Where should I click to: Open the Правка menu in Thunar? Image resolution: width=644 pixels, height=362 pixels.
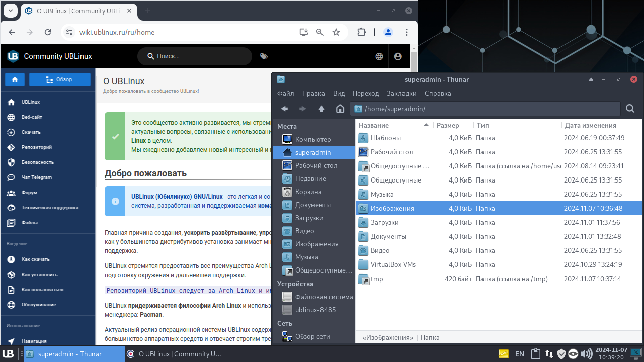point(313,93)
